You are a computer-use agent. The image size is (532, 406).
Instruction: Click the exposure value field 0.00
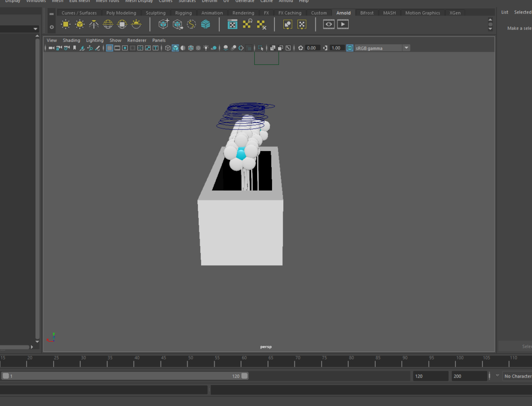pos(313,48)
